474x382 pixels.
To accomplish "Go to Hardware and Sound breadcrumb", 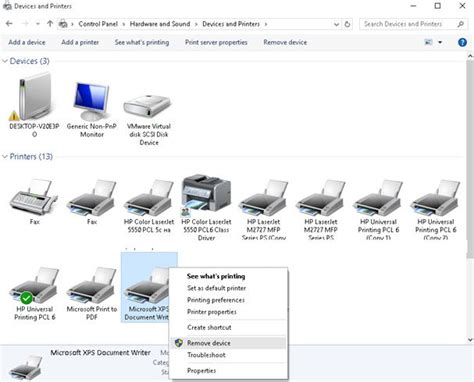I will tap(160, 24).
